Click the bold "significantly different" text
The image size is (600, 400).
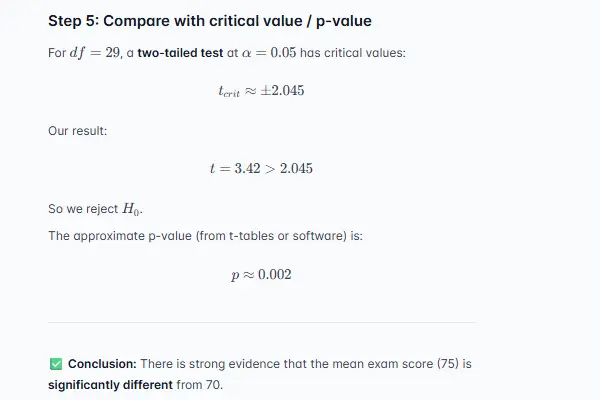(x=105, y=382)
